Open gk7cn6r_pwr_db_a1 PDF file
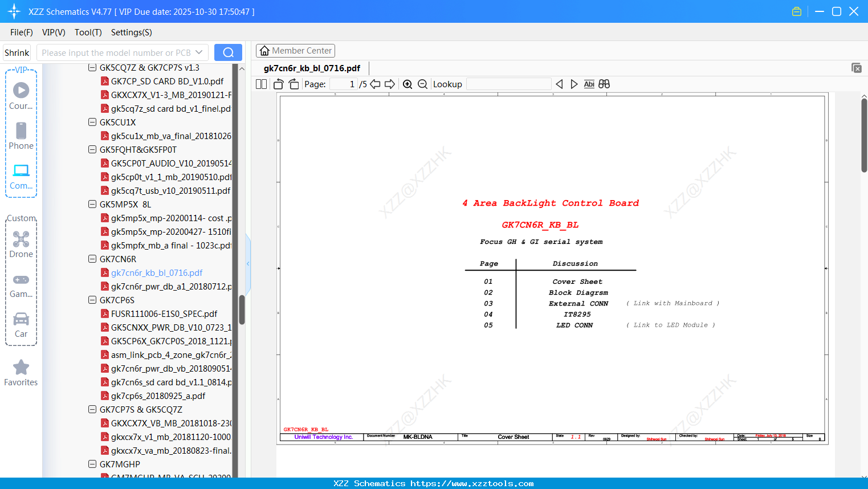The image size is (868, 489). coord(166,286)
